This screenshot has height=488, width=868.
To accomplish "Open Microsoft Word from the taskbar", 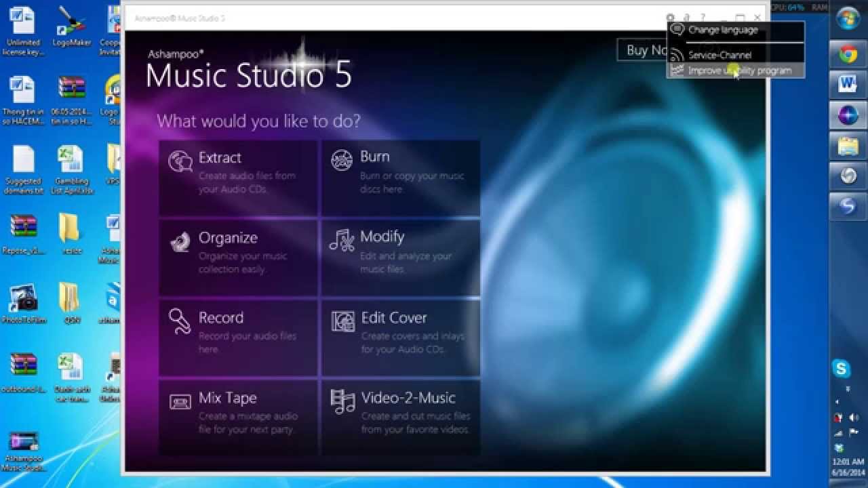I will coord(848,84).
